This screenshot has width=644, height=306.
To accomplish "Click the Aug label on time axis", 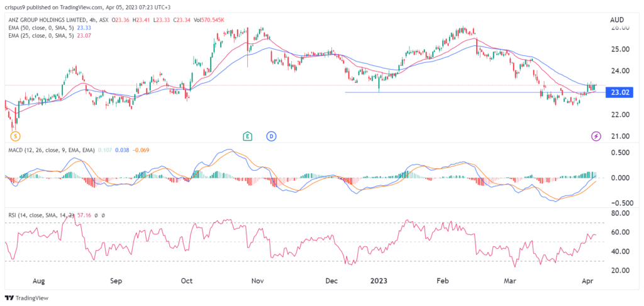I will 38,281.
